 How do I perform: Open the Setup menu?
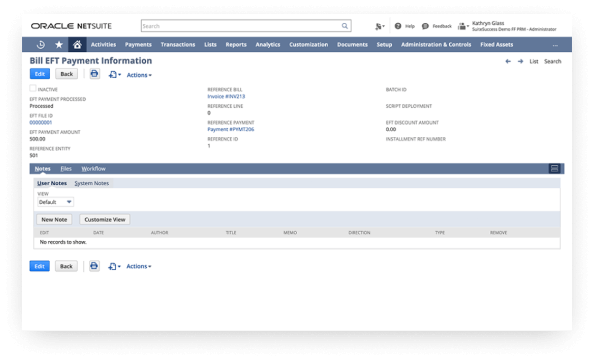pos(384,45)
